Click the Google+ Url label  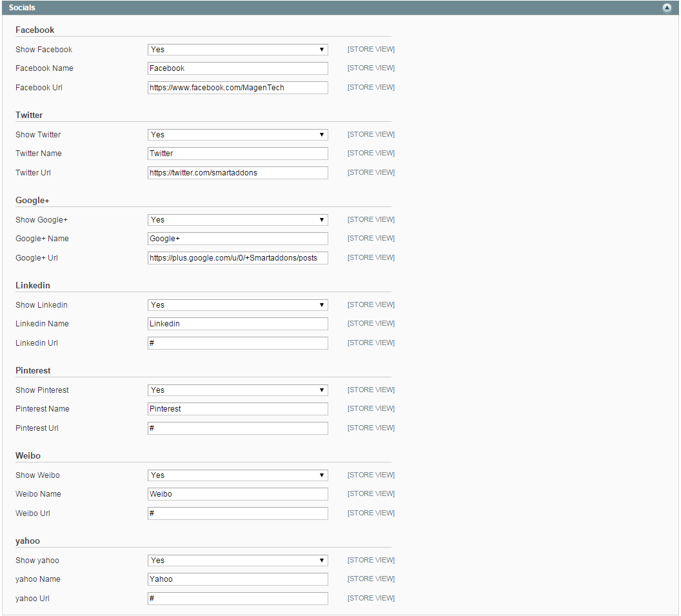[37, 257]
